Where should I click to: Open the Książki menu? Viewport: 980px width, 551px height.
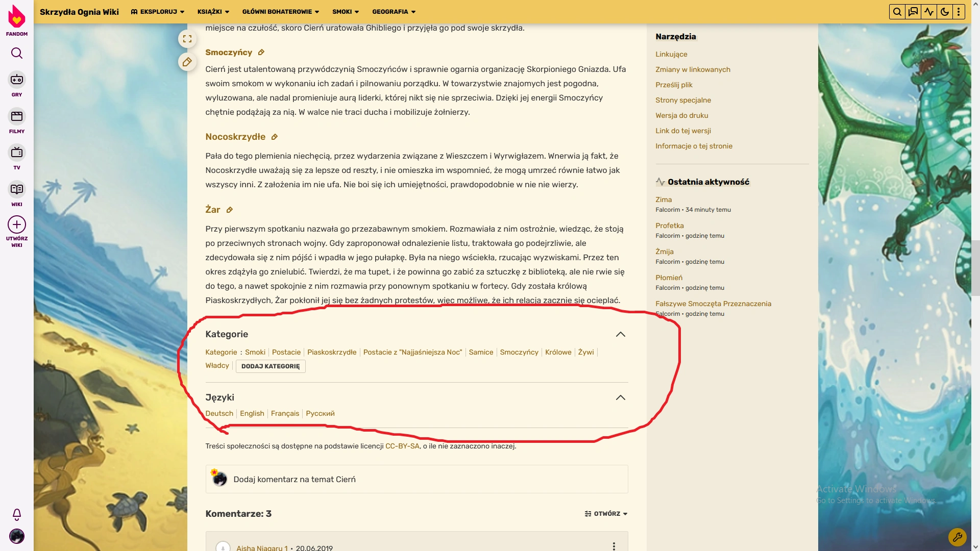[x=213, y=12]
